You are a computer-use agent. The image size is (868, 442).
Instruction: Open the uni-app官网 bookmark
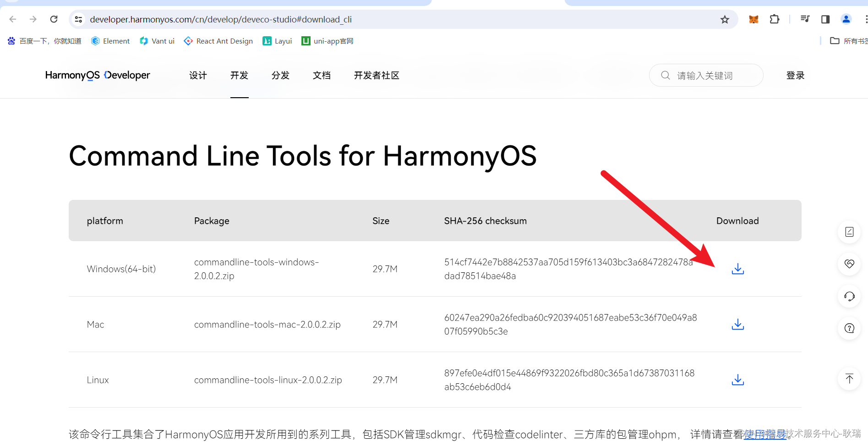coord(327,41)
